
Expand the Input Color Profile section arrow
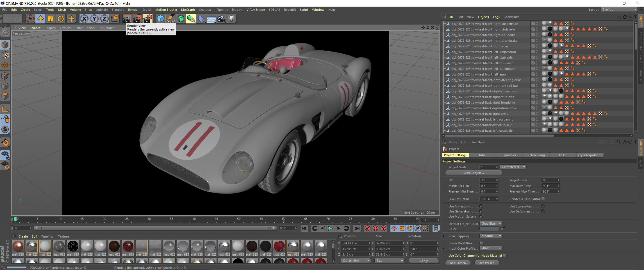point(444,248)
